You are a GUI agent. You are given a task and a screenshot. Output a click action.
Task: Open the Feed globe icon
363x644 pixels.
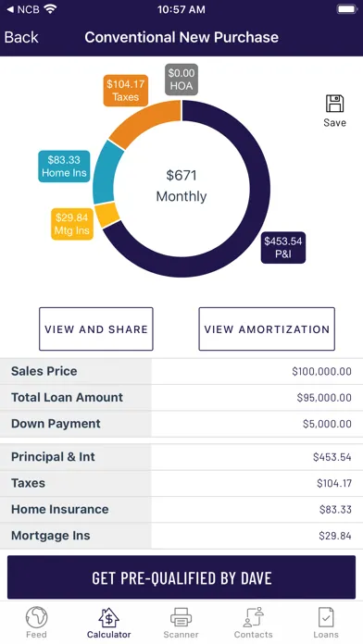coord(36,617)
